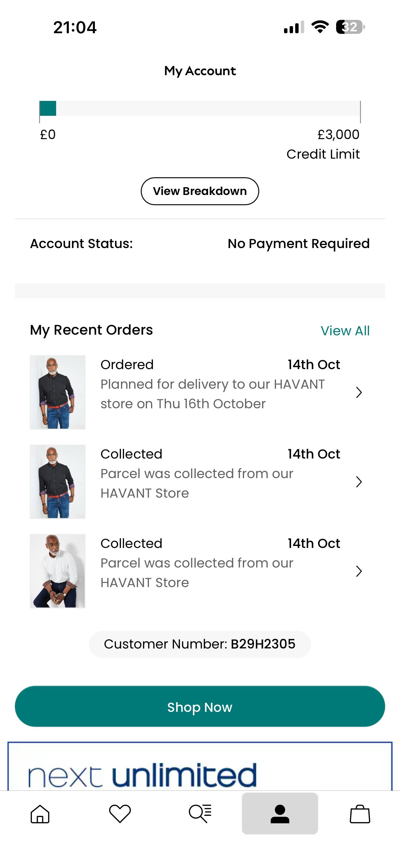The image size is (400, 868).
Task: Expand the last Collected order chevron
Action: coord(359,571)
